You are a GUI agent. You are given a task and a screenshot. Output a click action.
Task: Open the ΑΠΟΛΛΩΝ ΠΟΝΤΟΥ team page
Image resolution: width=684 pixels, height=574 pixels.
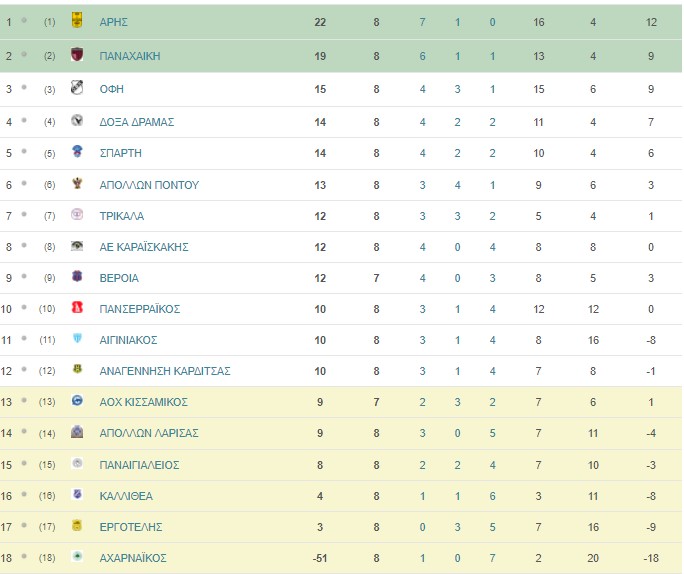(x=149, y=185)
